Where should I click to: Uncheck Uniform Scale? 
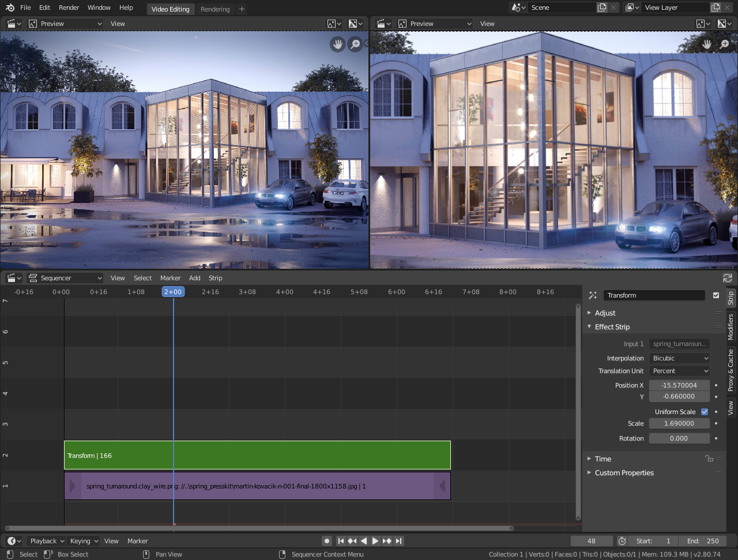coord(705,412)
